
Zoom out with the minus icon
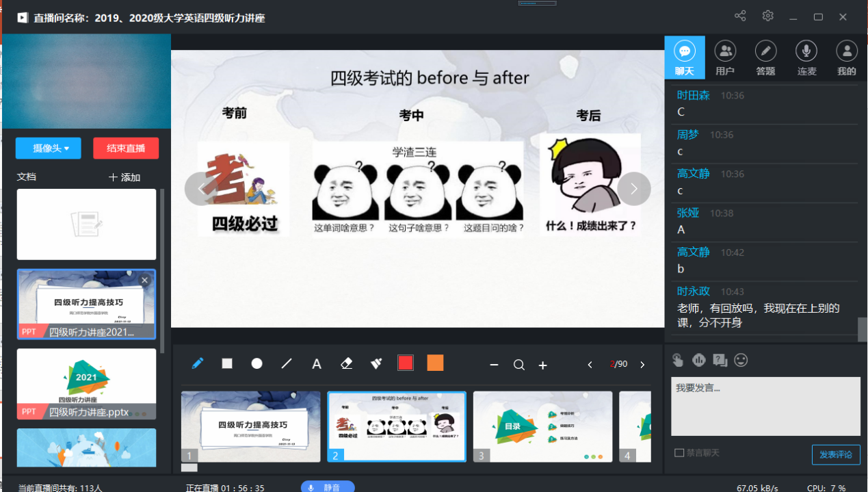(x=494, y=365)
